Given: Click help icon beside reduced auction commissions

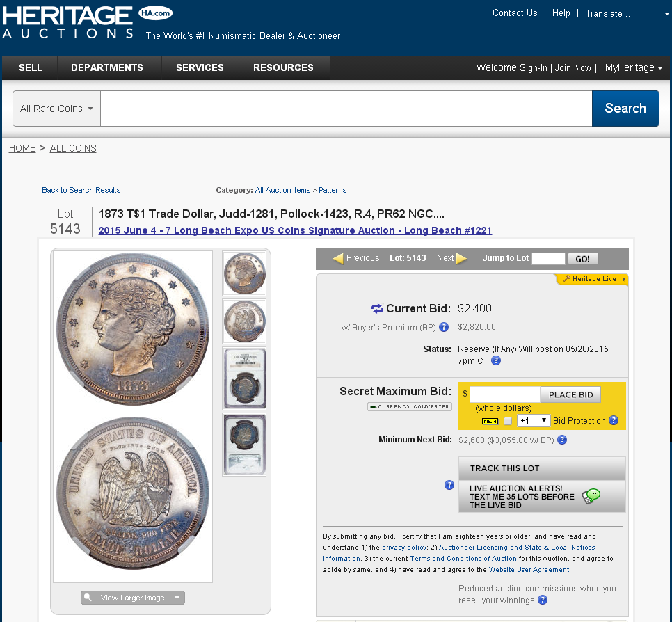Looking at the screenshot, I should (x=543, y=600).
